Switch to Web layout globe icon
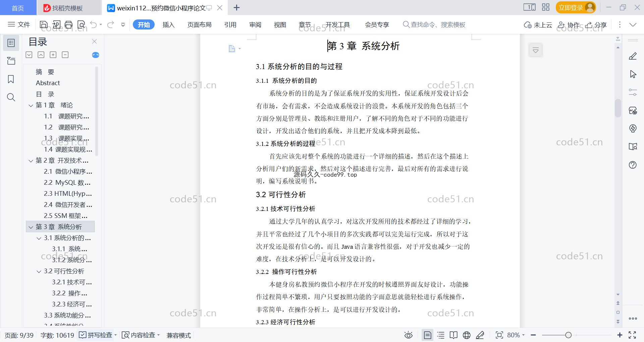 [467, 335]
